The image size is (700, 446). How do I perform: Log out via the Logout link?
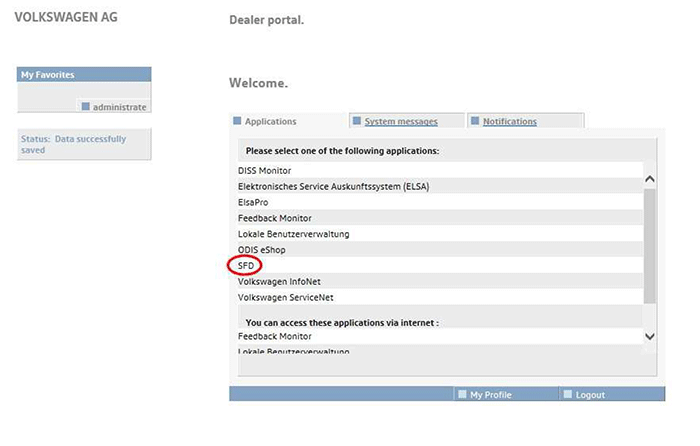pos(590,395)
